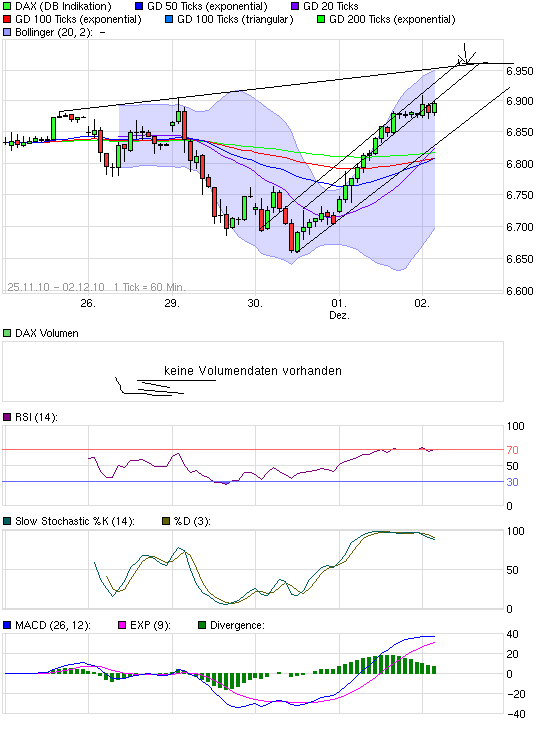
Task: Click the '29.' date axis label
Action: [172, 303]
